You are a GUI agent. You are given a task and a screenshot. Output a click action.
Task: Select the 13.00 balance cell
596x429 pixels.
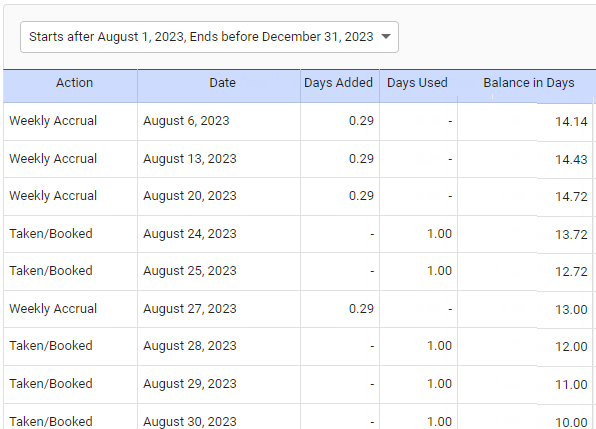[571, 310]
